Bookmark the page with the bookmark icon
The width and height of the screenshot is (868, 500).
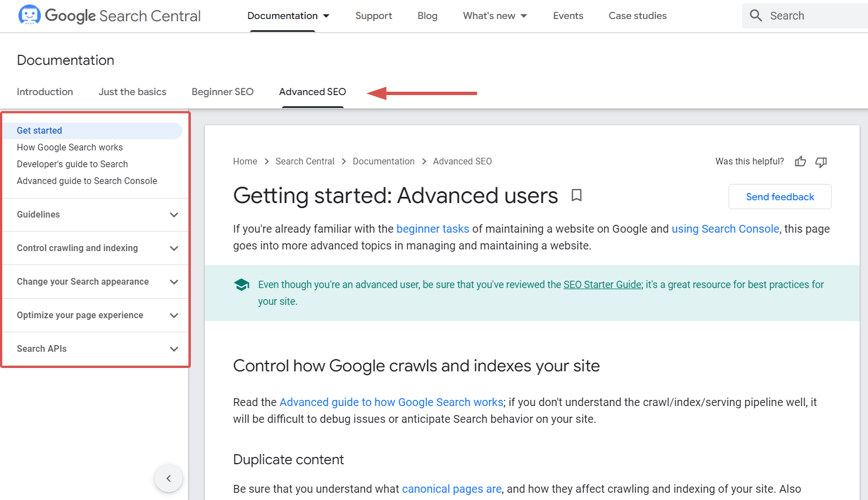click(x=576, y=195)
